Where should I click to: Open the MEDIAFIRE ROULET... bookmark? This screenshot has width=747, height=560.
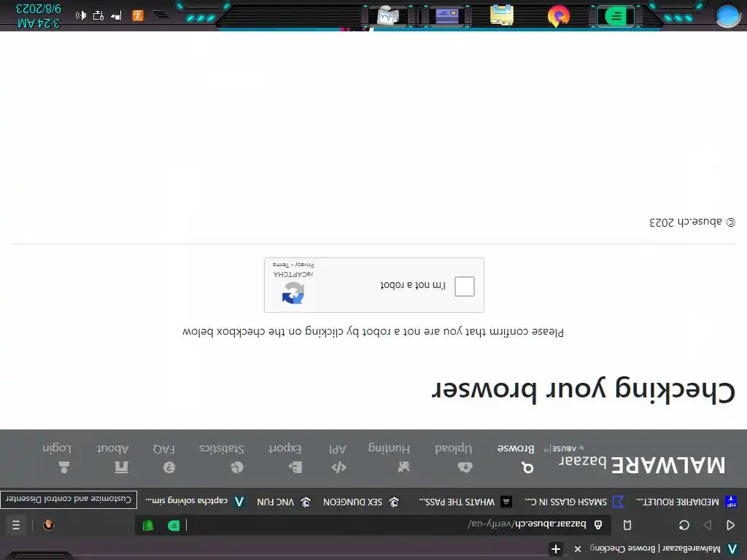pyautogui.click(x=686, y=502)
